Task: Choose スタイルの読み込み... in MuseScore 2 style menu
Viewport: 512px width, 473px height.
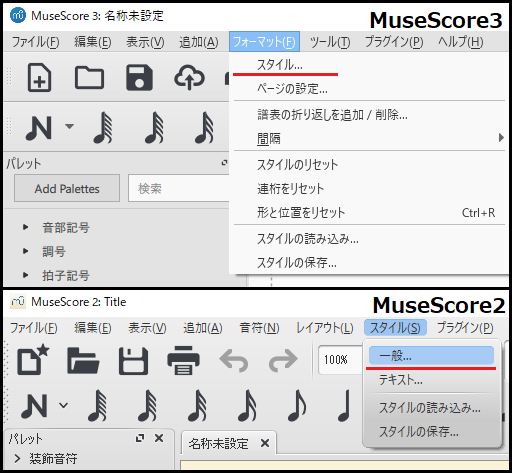Action: tap(431, 408)
